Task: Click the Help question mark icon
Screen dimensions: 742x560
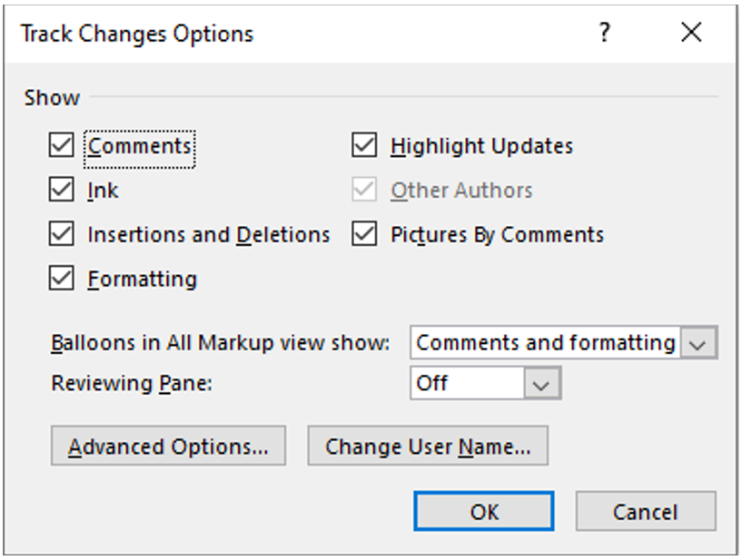Action: click(x=604, y=34)
